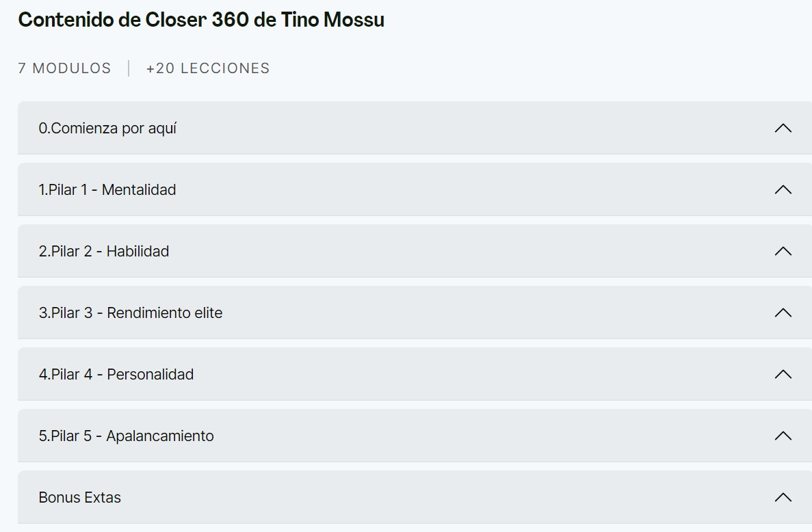The height and width of the screenshot is (532, 812).
Task: Click the divider between MODULOS and LECCIONES
Action: (129, 68)
